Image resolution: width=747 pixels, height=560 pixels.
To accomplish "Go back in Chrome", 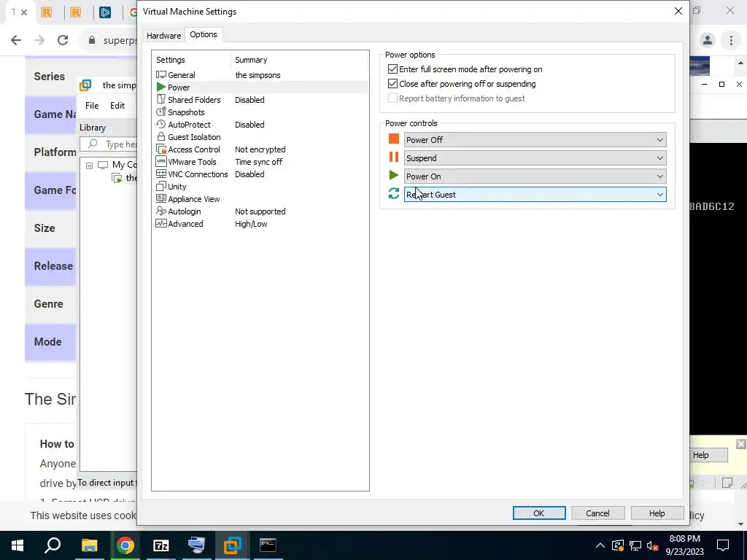I will (x=16, y=40).
